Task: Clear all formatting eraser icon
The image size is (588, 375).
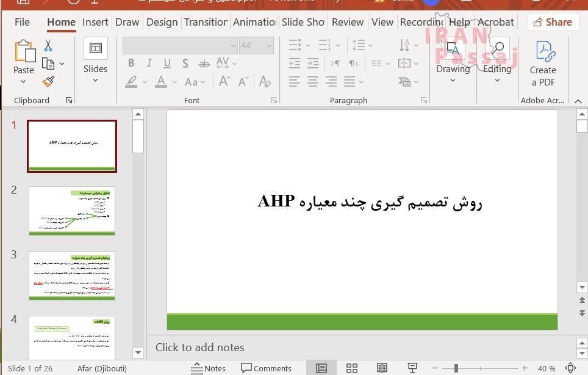Action: point(265,81)
